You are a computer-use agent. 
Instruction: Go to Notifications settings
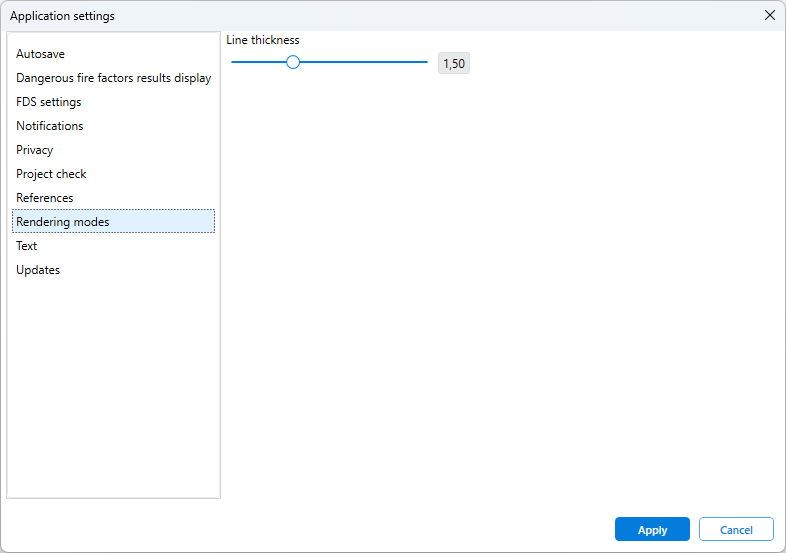click(x=113, y=126)
